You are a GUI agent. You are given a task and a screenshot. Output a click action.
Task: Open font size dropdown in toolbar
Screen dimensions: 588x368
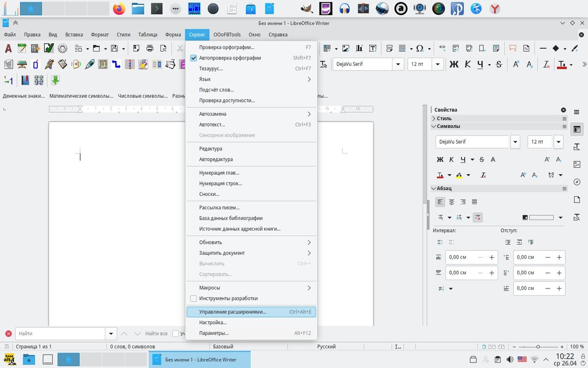tap(438, 64)
